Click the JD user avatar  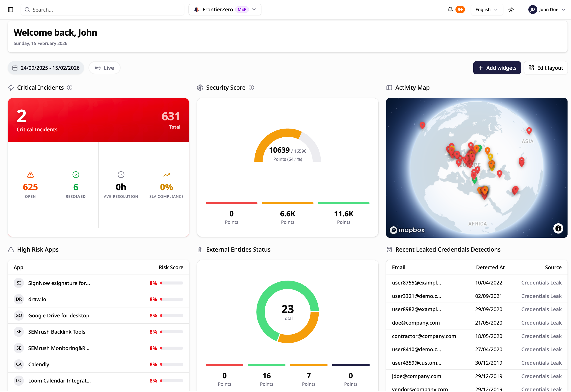click(x=532, y=9)
